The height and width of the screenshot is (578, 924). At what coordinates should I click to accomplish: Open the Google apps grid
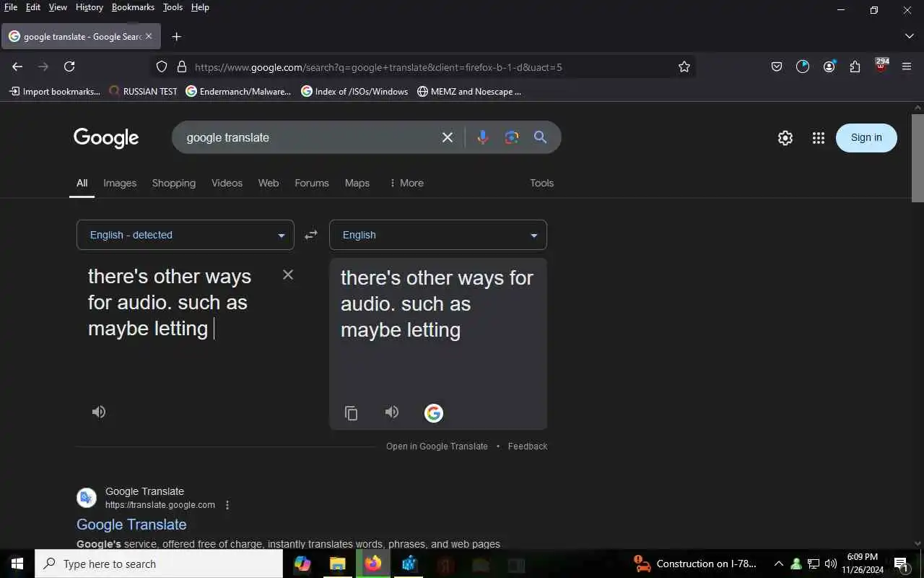(x=818, y=138)
